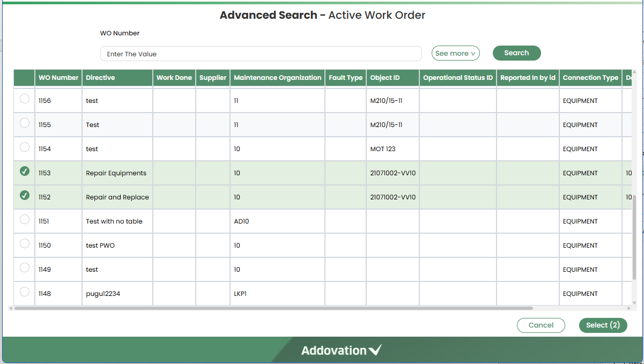Select radio button for WO 1156
The width and height of the screenshot is (644, 364).
click(x=25, y=99)
